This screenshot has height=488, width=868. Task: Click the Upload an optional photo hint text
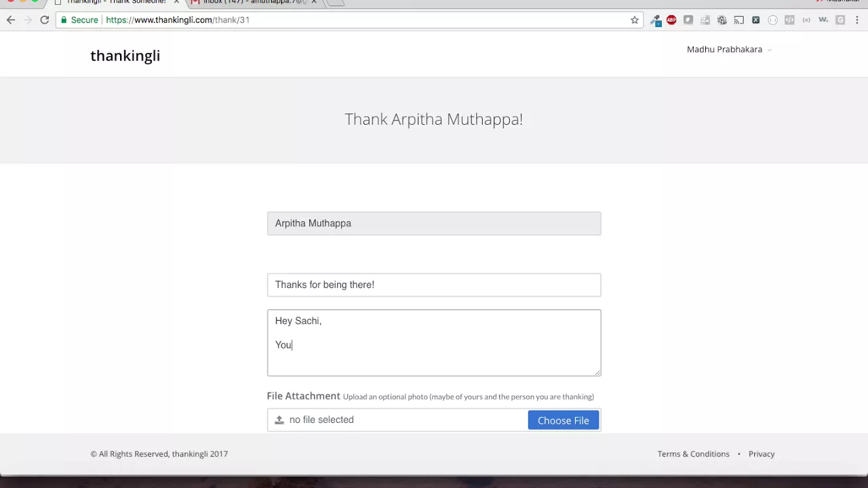[469, 396]
